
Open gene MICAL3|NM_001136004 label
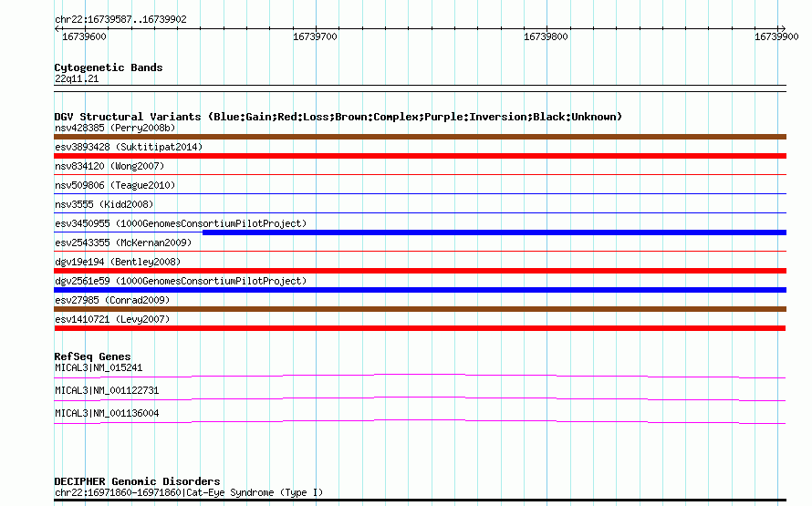coord(107,413)
